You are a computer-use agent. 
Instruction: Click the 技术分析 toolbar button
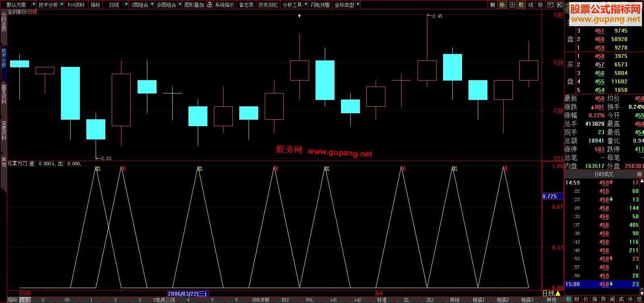click(48, 5)
